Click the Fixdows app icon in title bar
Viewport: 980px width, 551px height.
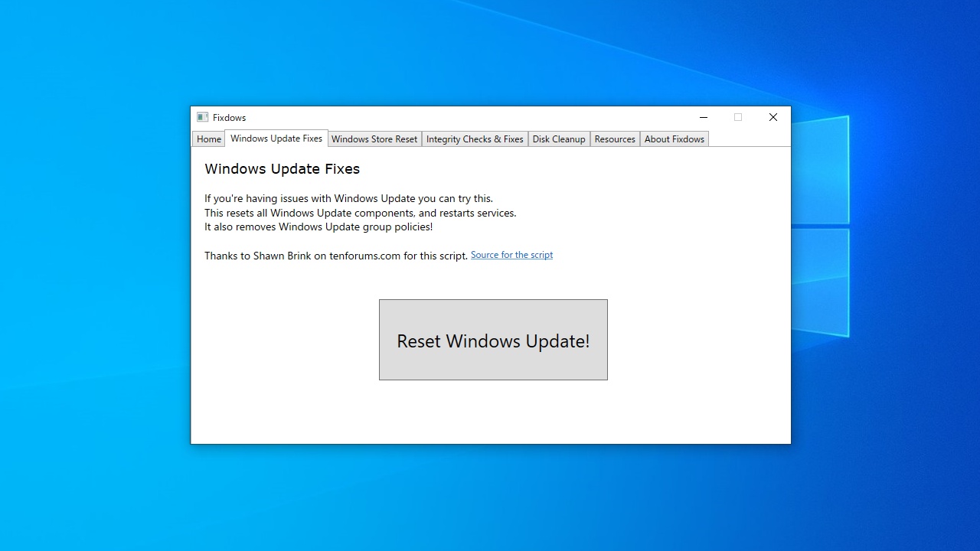click(202, 117)
